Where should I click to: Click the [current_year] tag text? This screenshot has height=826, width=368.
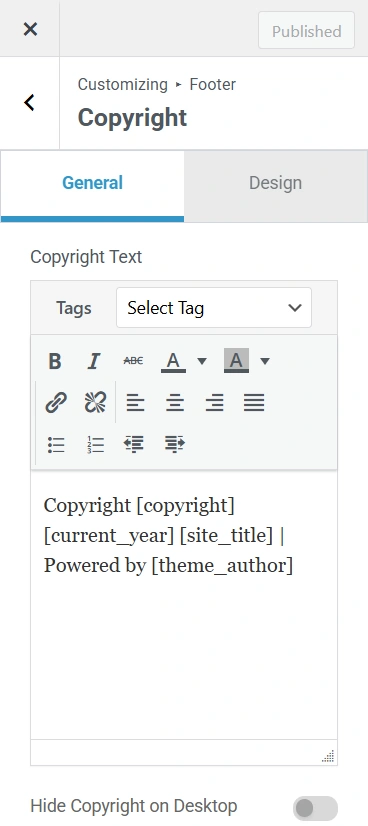tap(108, 536)
